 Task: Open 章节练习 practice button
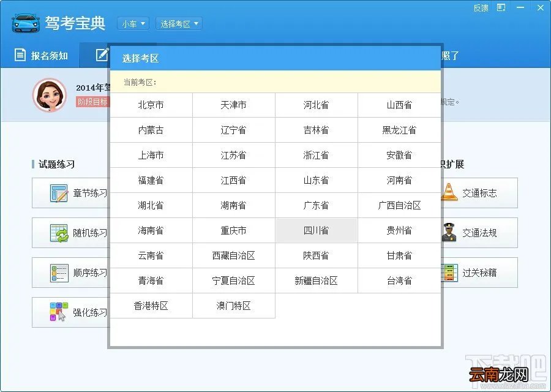(x=71, y=193)
